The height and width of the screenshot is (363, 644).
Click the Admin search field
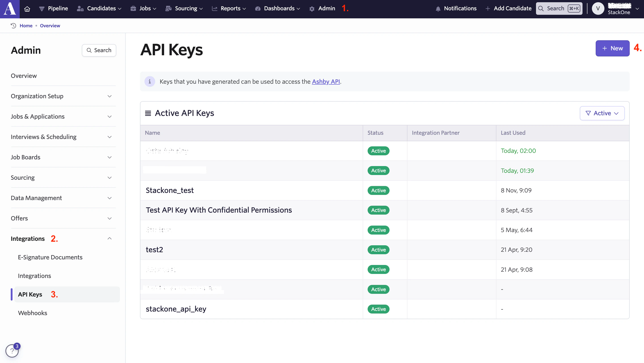(x=99, y=50)
